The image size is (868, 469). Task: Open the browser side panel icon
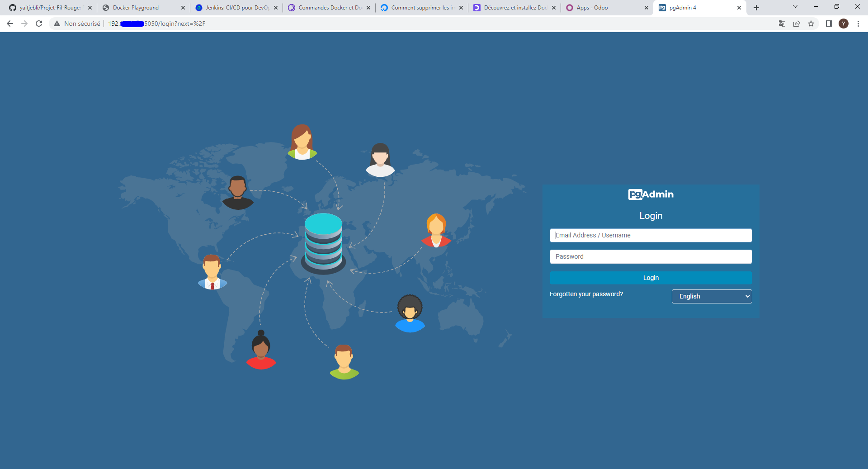click(x=829, y=24)
